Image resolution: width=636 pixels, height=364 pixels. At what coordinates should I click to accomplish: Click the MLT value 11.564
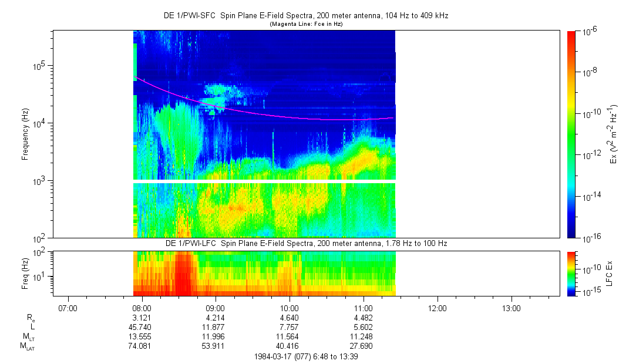(288, 337)
